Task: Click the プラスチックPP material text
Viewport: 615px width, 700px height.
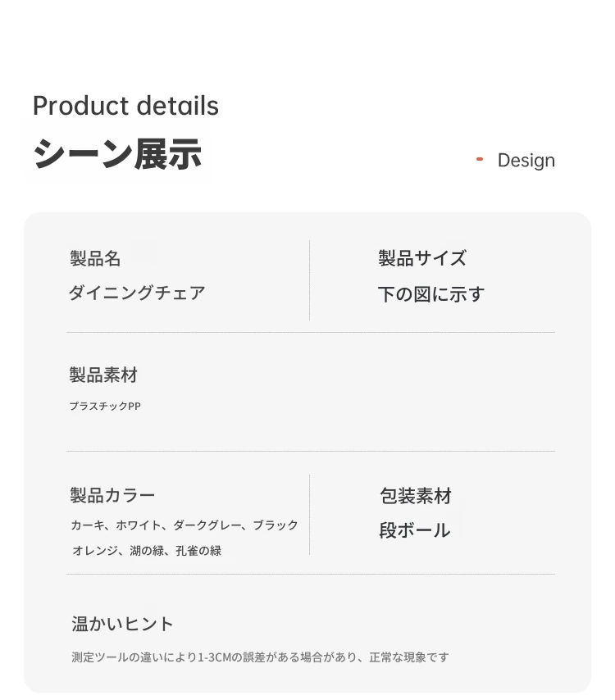Action: coord(105,407)
